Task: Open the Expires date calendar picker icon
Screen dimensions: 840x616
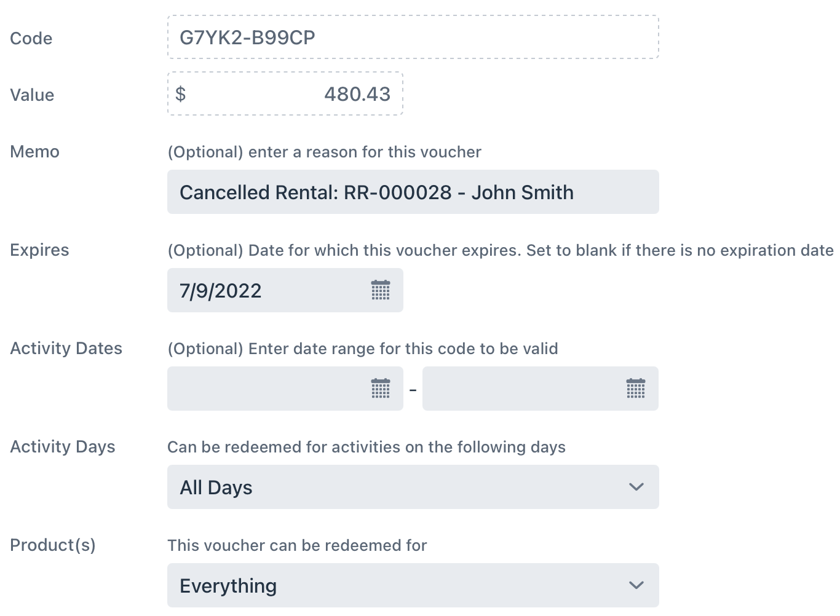Action: click(x=381, y=290)
